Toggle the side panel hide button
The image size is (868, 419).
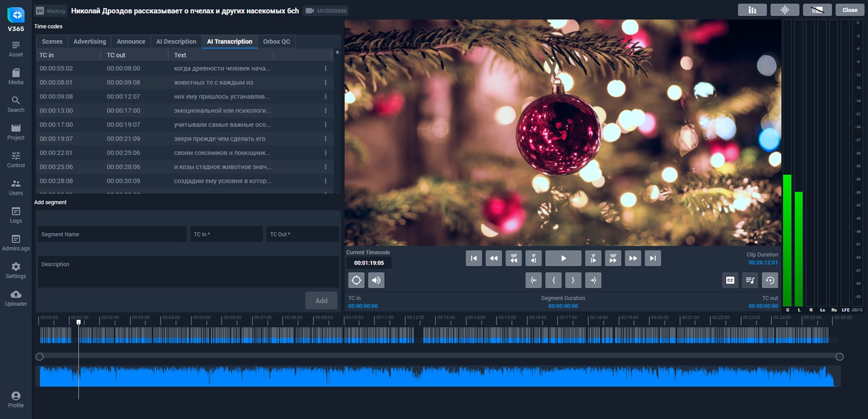(818, 10)
